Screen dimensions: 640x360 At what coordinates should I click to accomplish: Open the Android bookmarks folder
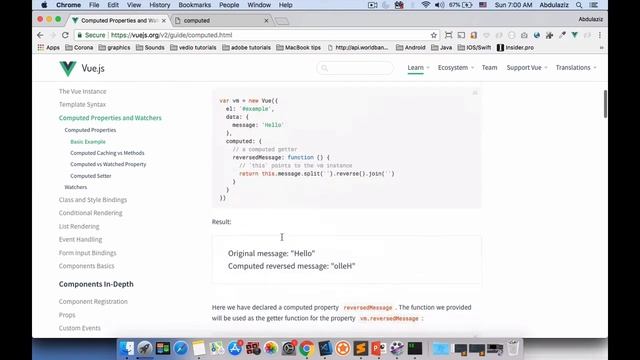coord(411,48)
